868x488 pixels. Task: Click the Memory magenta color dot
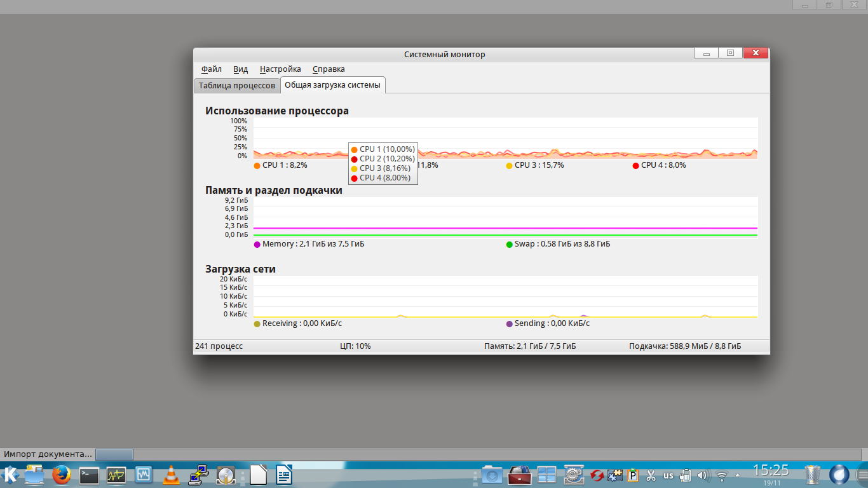tap(257, 244)
